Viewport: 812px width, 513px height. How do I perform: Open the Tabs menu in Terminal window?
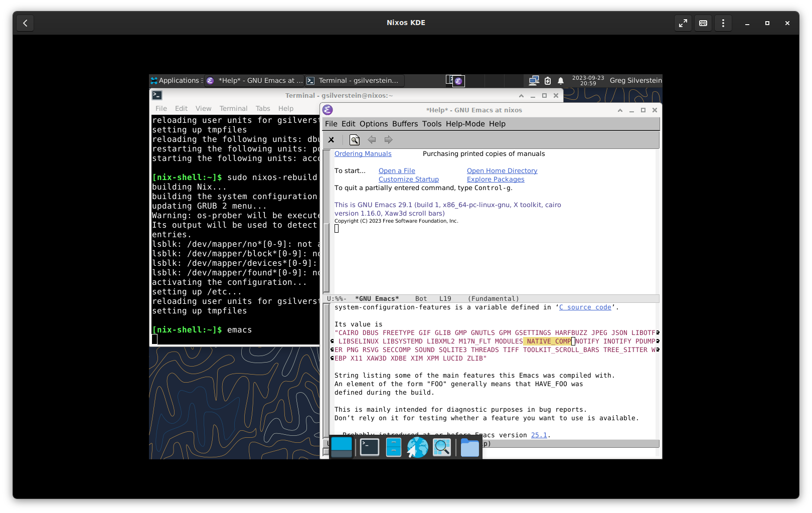263,108
